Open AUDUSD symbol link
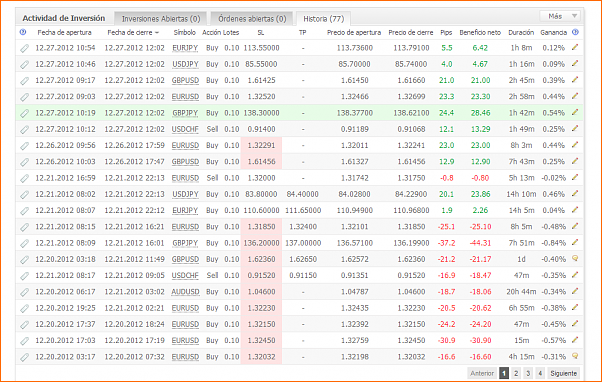 tap(185, 292)
